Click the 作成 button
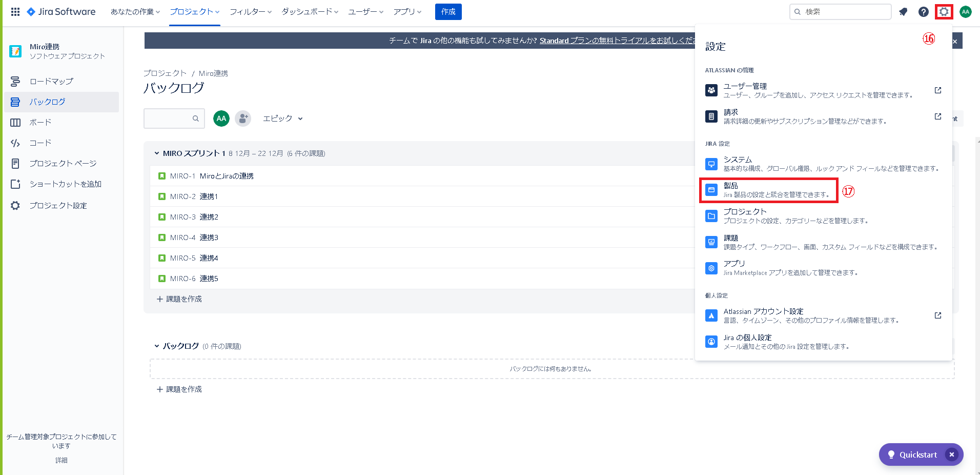The height and width of the screenshot is (475, 980). [448, 12]
